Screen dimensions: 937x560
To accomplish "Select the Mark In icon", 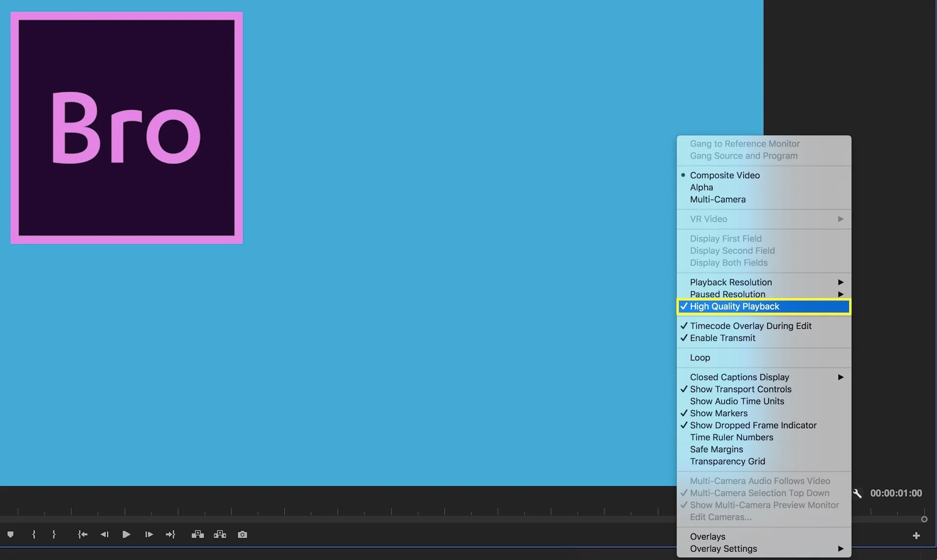I will (33, 534).
